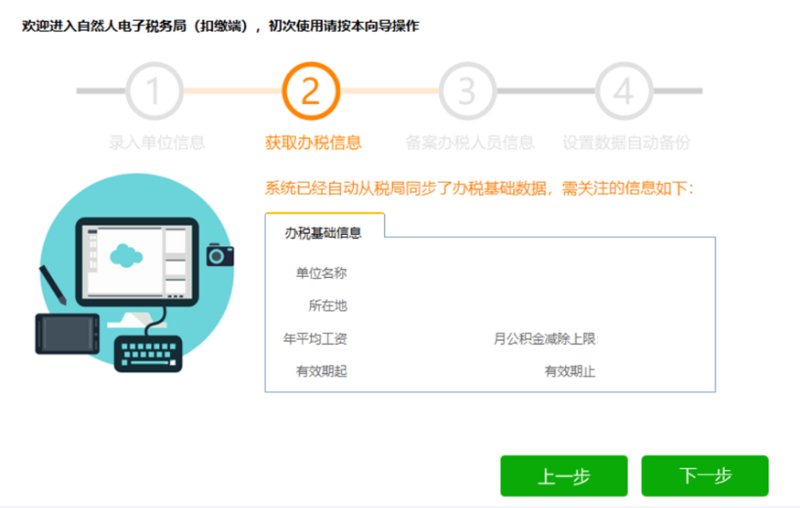Click the 设置数据自动备份 step label
800x508 pixels.
[626, 143]
